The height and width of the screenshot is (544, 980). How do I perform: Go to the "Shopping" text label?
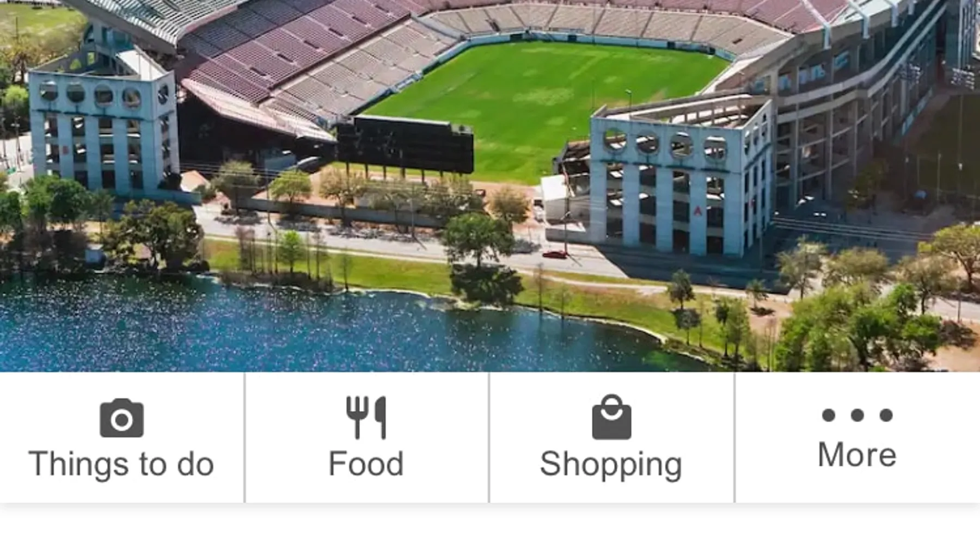(611, 464)
